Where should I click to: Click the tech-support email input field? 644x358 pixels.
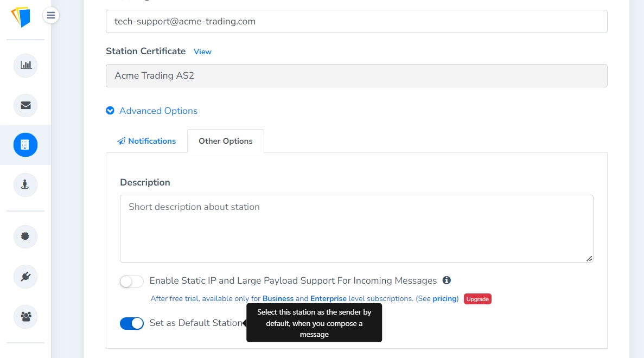point(356,22)
